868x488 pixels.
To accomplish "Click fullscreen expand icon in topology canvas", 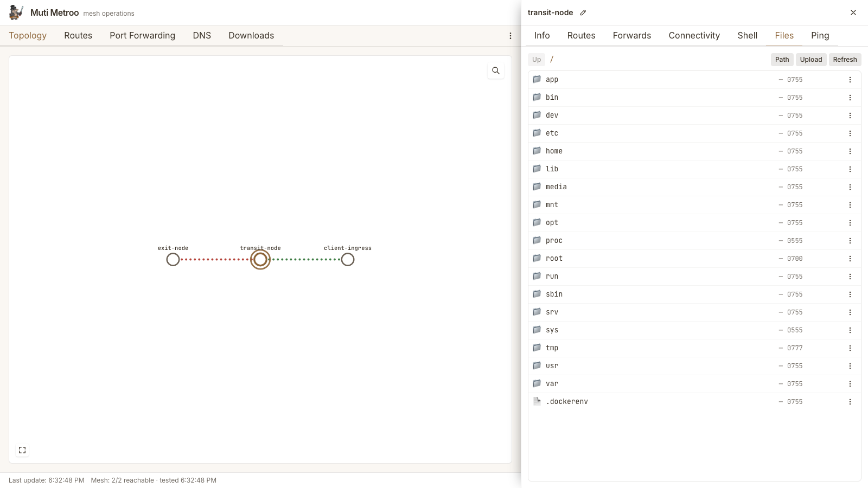I will click(x=22, y=450).
